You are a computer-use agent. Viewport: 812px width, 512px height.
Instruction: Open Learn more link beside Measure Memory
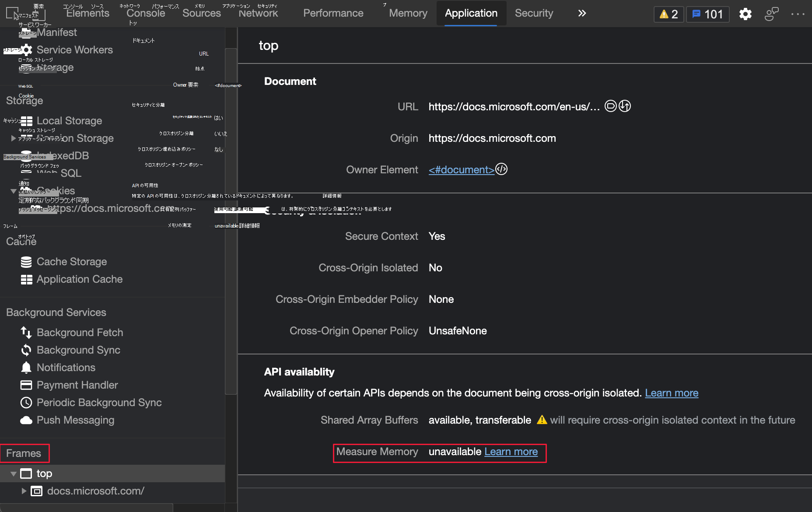coord(511,452)
